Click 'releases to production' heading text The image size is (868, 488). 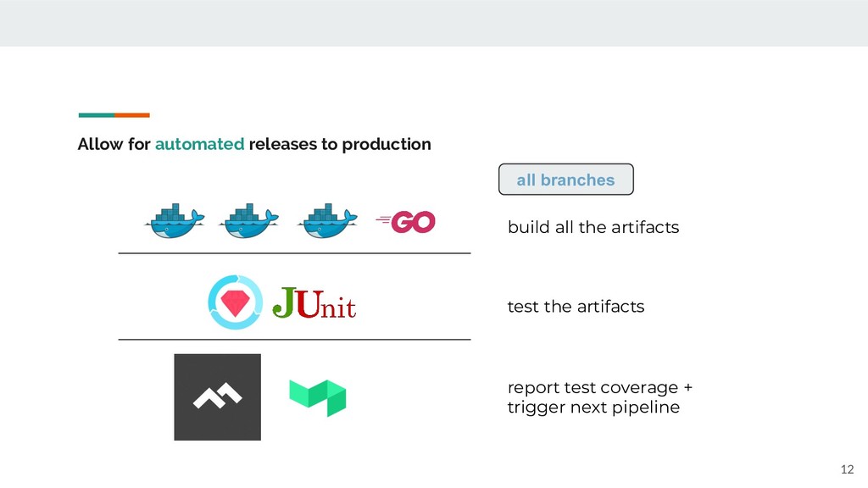pyautogui.click(x=340, y=144)
